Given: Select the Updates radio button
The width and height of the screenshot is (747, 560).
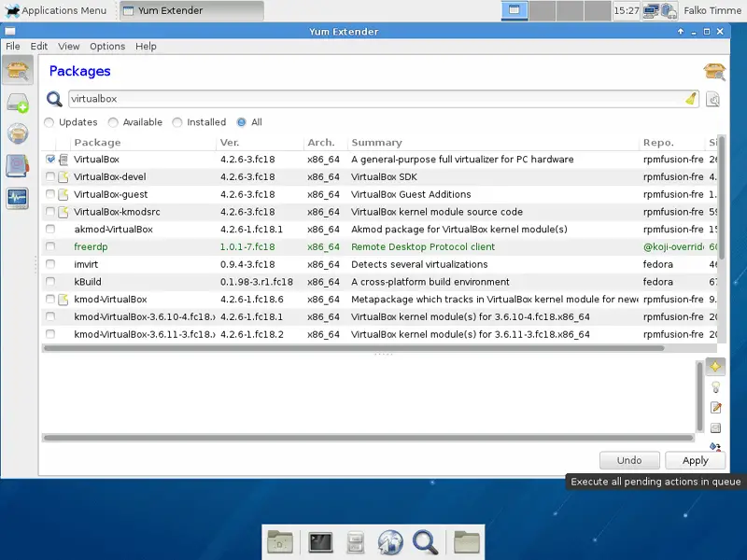Looking at the screenshot, I should [71, 122].
